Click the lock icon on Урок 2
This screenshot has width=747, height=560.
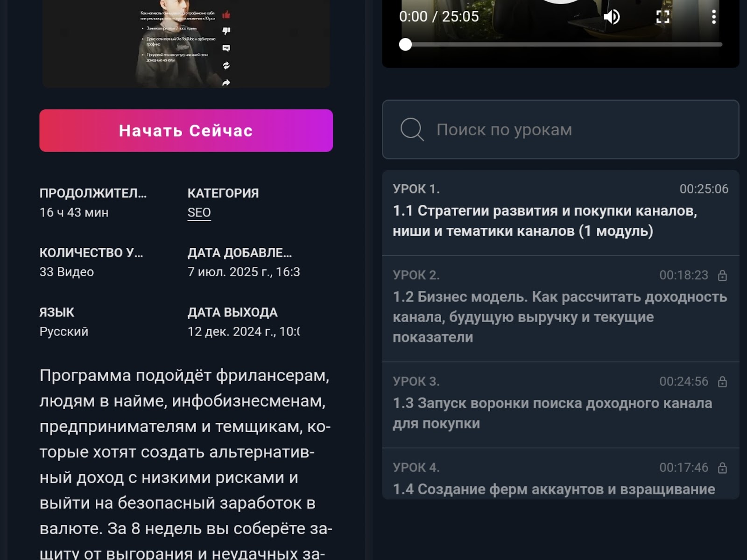click(722, 275)
